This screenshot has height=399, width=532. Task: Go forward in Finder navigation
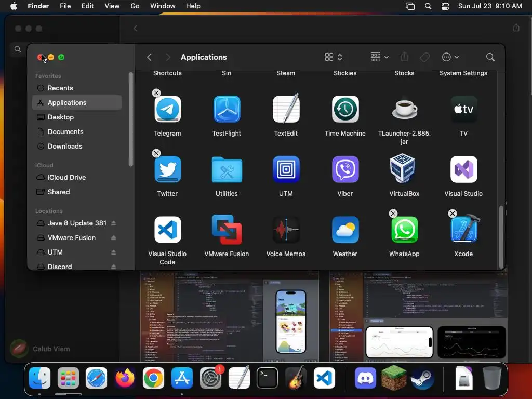click(168, 57)
